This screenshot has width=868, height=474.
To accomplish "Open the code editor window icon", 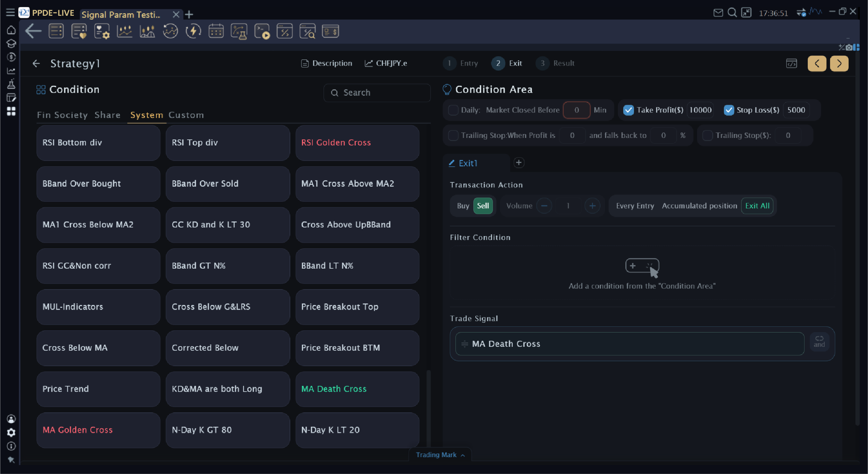I will (x=285, y=31).
